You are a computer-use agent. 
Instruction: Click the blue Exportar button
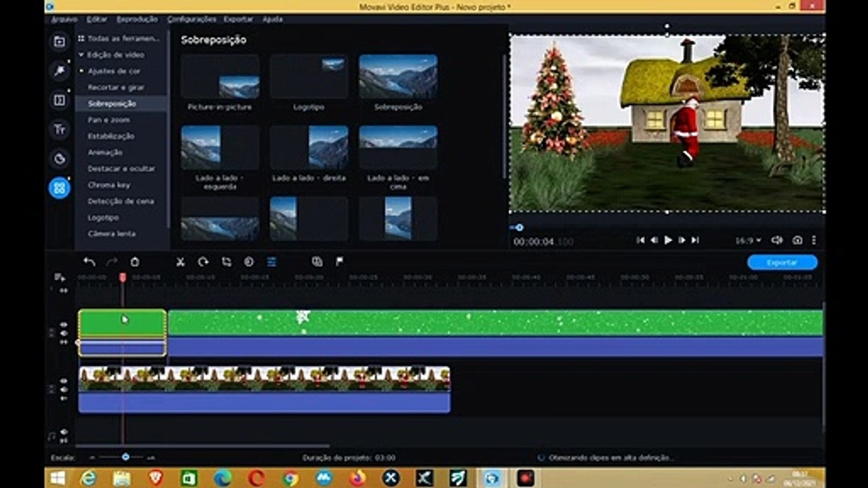782,262
